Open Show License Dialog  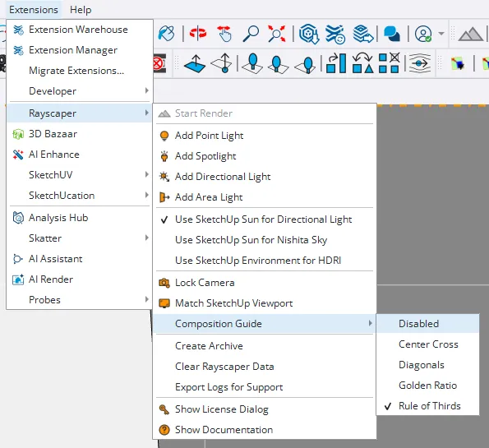(265, 409)
